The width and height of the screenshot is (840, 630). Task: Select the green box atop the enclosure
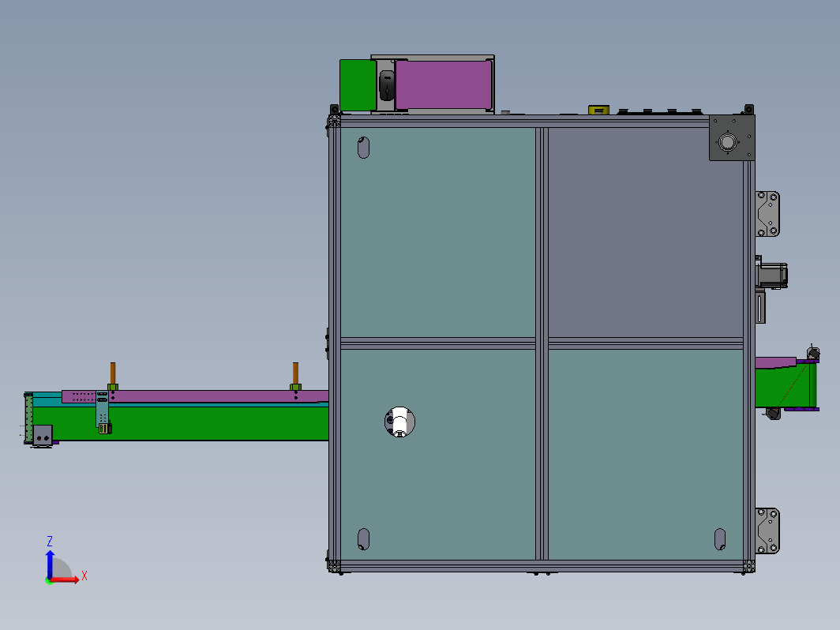tap(358, 85)
